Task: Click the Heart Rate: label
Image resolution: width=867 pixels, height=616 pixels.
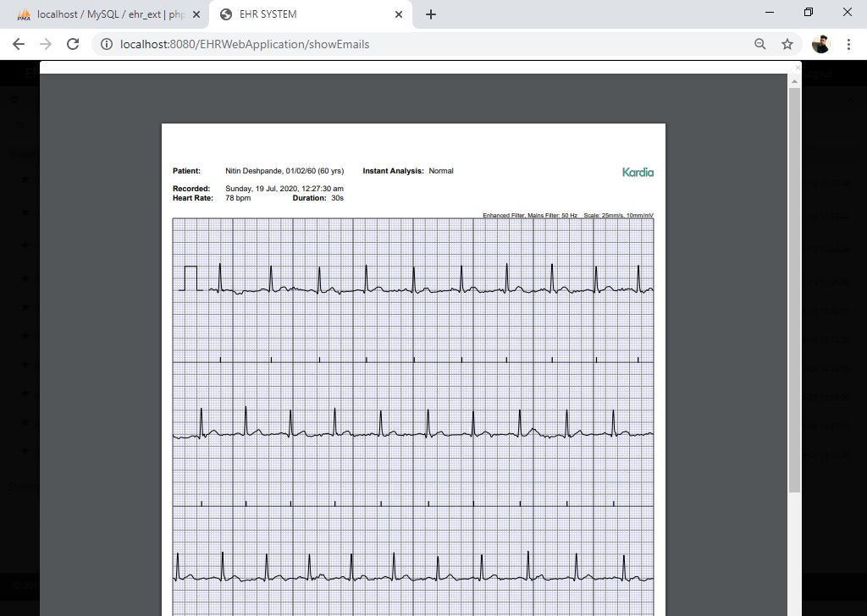Action: click(x=192, y=198)
